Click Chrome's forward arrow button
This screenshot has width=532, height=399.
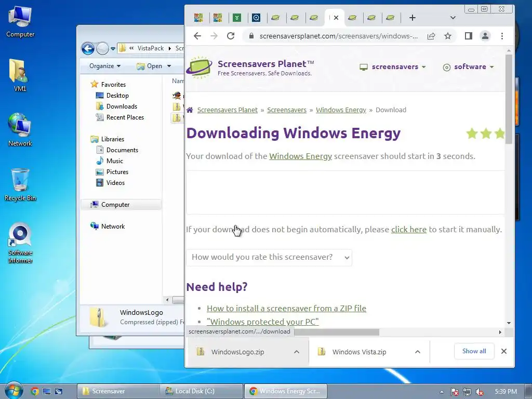[214, 36]
